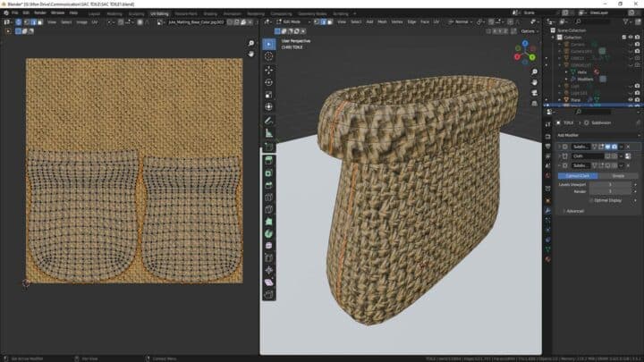Select the Simple subdivision button

(x=618, y=176)
